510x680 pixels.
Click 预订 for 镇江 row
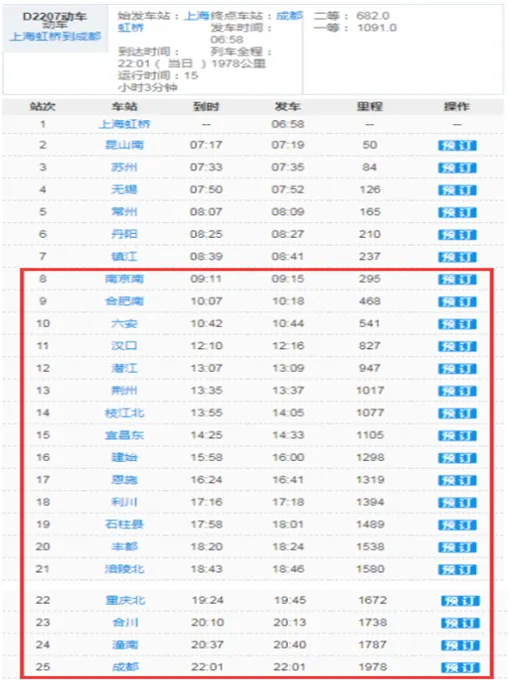click(457, 257)
